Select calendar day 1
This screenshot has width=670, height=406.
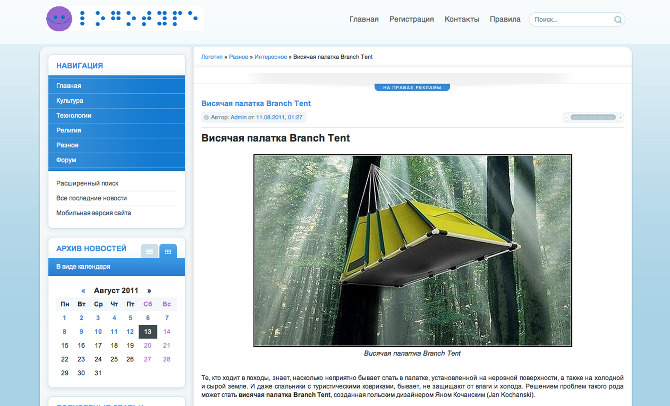tap(65, 318)
